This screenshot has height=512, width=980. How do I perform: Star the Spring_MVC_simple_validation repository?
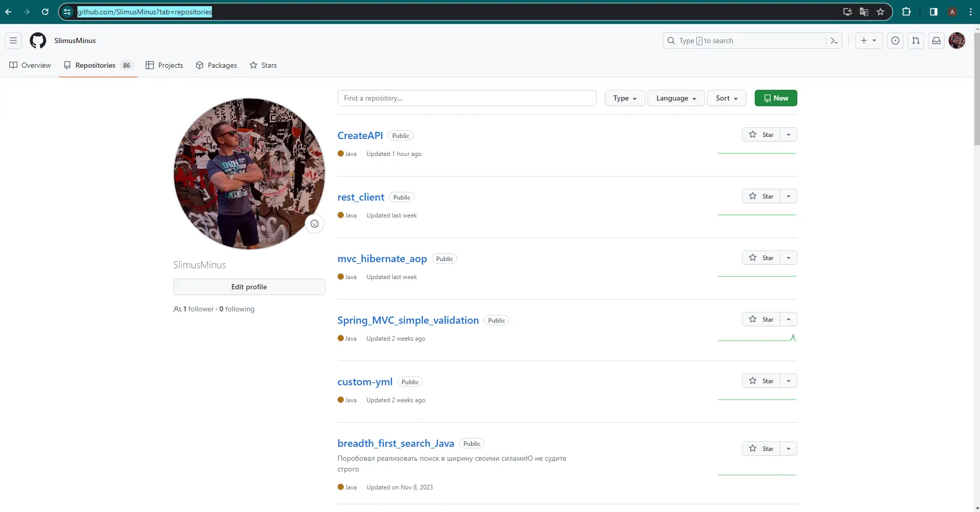pyautogui.click(x=761, y=319)
